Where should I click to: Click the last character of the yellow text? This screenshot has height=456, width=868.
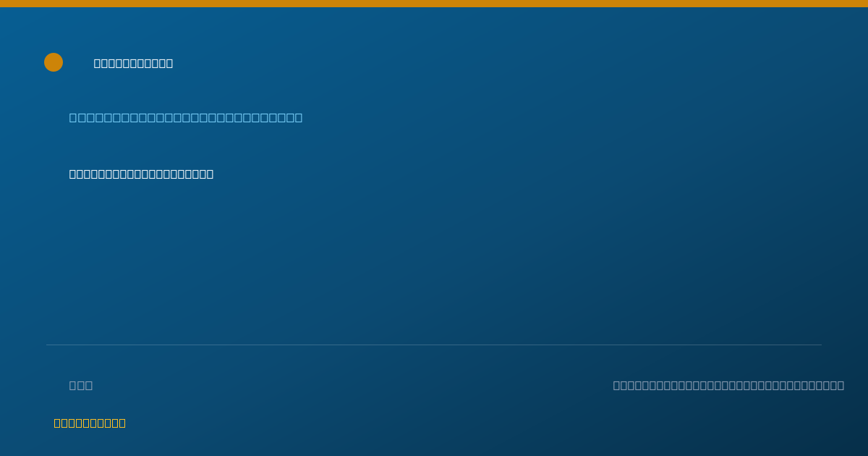tap(122, 423)
